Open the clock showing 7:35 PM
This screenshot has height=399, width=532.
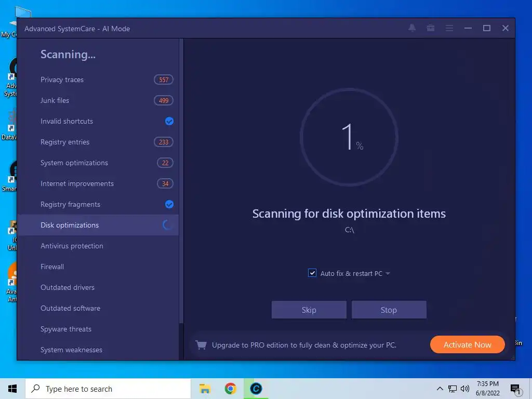(x=487, y=389)
